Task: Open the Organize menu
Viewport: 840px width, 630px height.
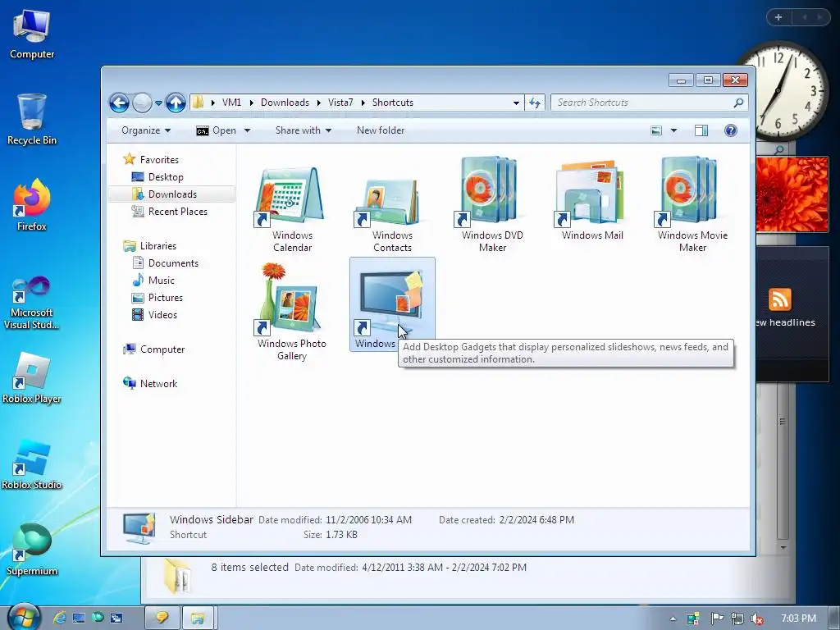Action: [x=146, y=130]
